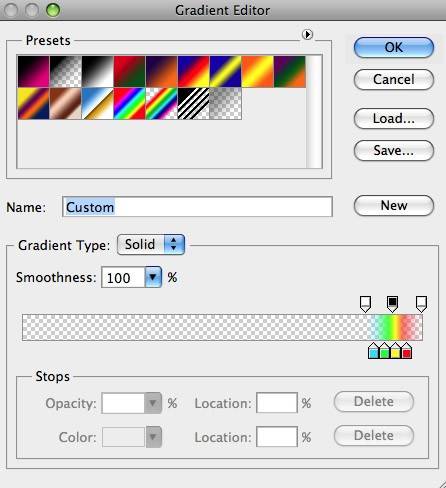Click the gradient preview bar

point(222,327)
